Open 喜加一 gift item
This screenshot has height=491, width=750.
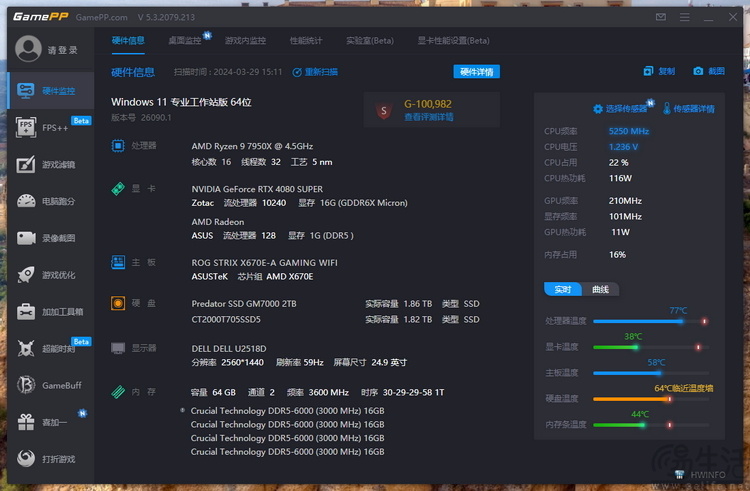(x=51, y=422)
